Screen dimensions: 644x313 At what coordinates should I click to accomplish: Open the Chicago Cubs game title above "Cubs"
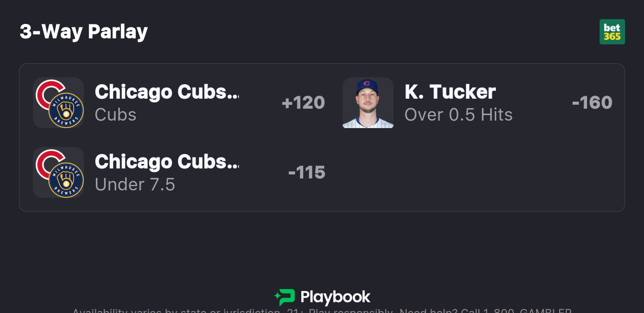pyautogui.click(x=167, y=92)
